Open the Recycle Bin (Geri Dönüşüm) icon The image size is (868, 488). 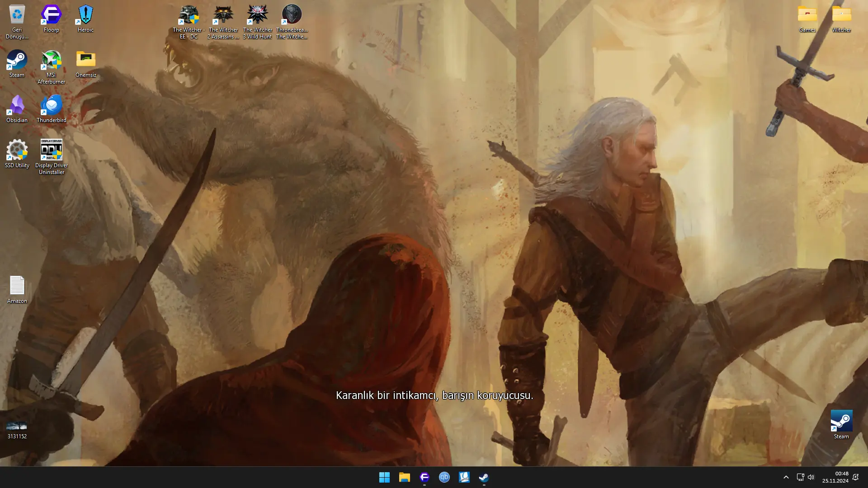pyautogui.click(x=17, y=22)
